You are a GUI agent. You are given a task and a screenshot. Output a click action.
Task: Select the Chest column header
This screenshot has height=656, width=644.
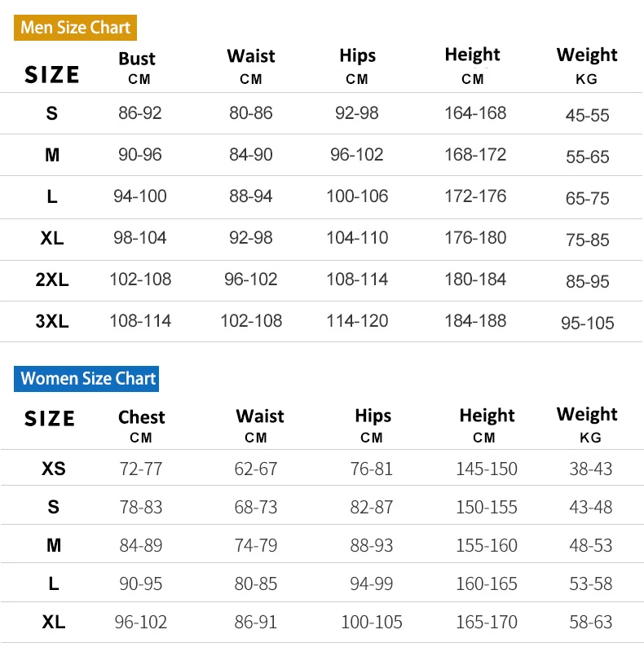(x=141, y=417)
